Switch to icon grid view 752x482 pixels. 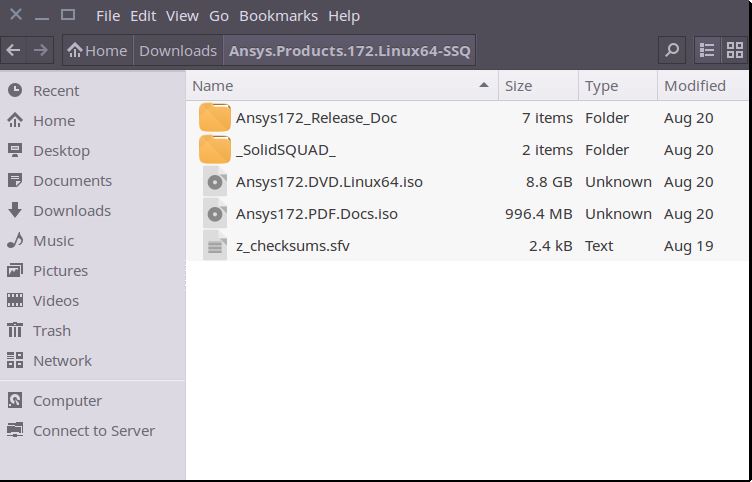[x=735, y=50]
